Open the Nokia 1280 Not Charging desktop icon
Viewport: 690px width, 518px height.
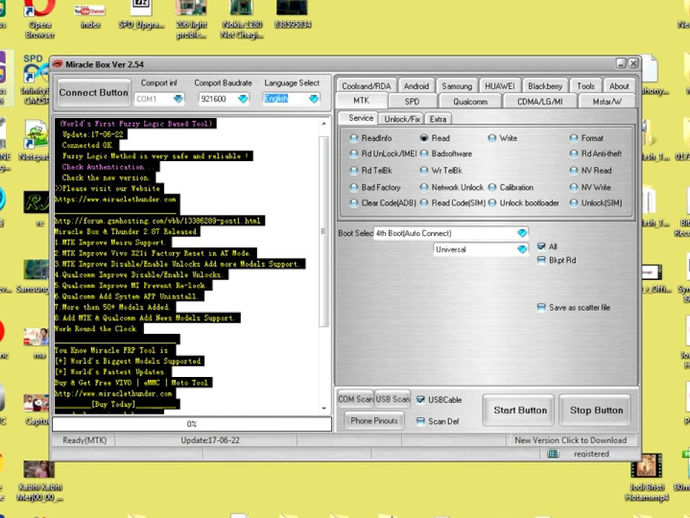tap(242, 18)
